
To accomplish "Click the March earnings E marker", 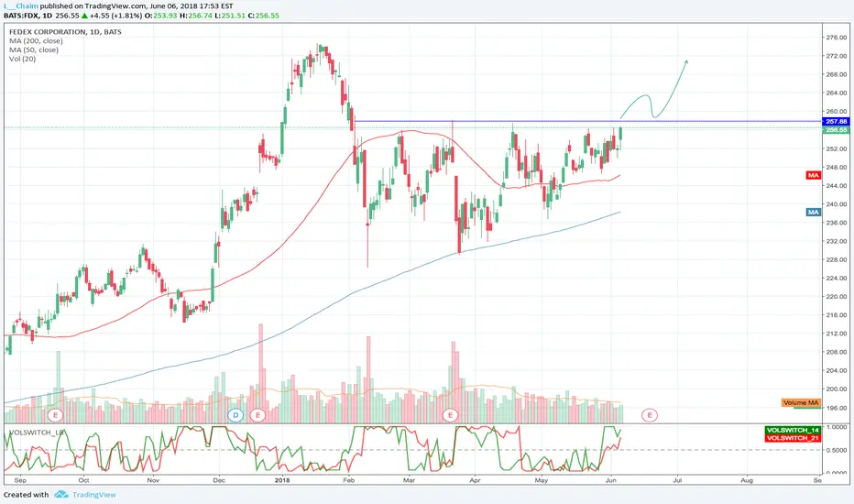I will [450, 415].
